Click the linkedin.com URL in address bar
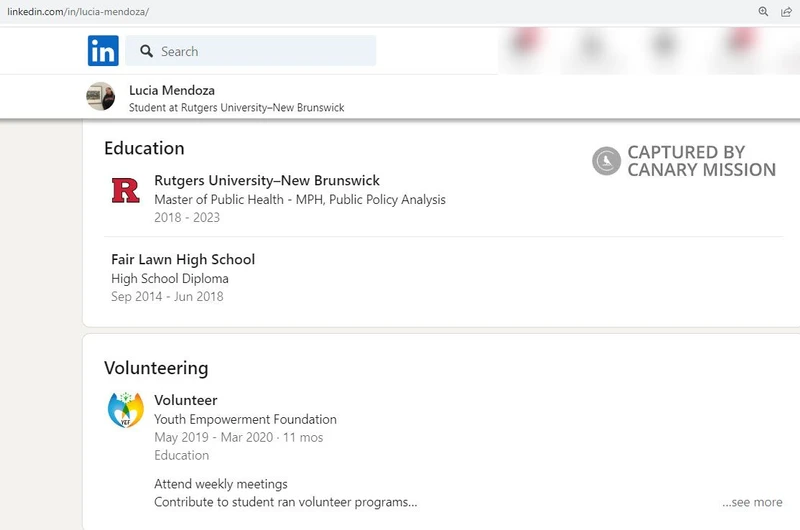Image resolution: width=800 pixels, height=530 pixels. pos(78,12)
